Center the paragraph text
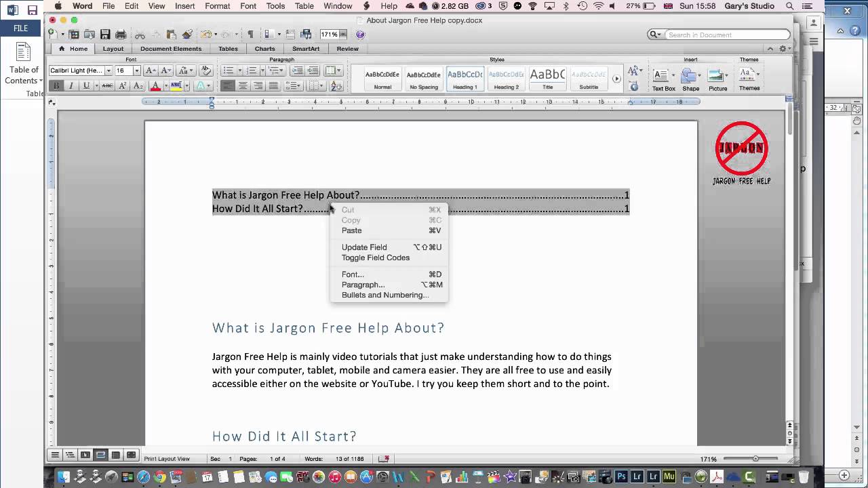This screenshot has width=868, height=488. 242,86
